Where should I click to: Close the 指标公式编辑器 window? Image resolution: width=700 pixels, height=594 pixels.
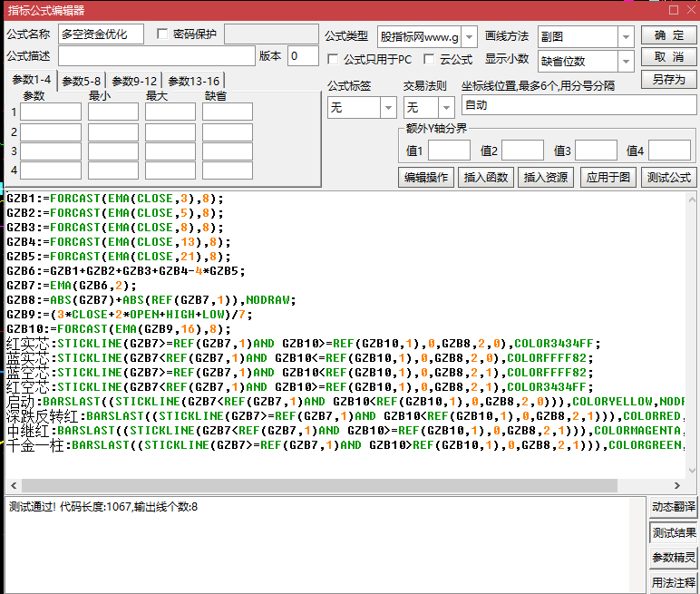[692, 10]
